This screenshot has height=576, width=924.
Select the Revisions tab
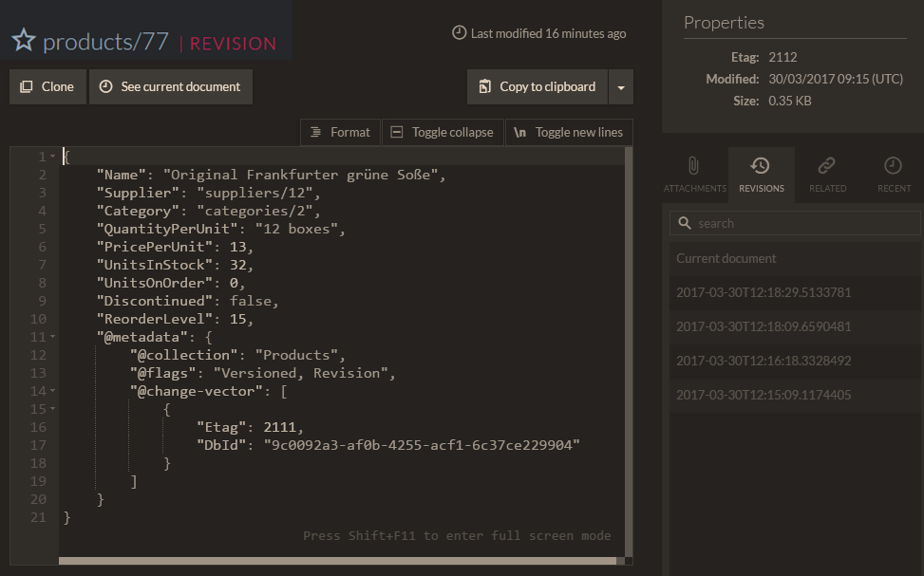click(762, 175)
